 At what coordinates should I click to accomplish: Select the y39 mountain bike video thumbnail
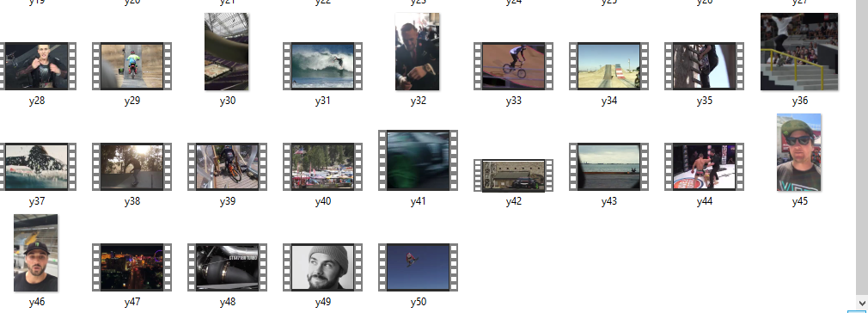227,167
